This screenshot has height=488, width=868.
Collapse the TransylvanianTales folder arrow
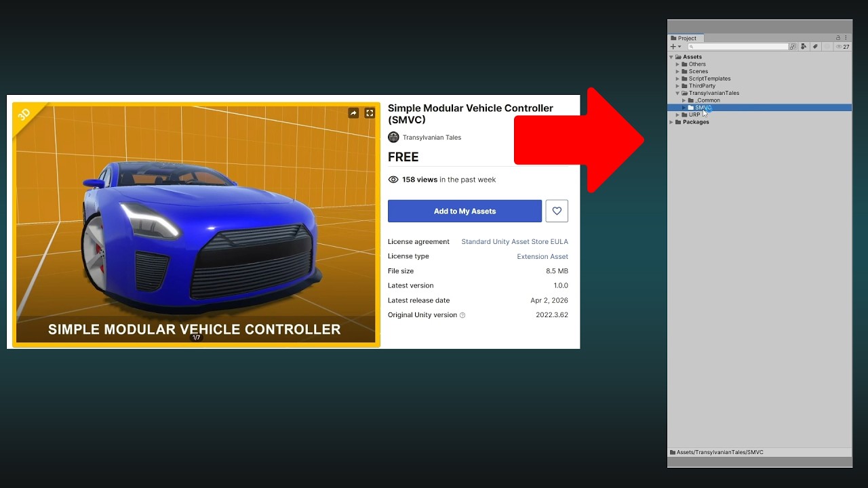(x=677, y=93)
